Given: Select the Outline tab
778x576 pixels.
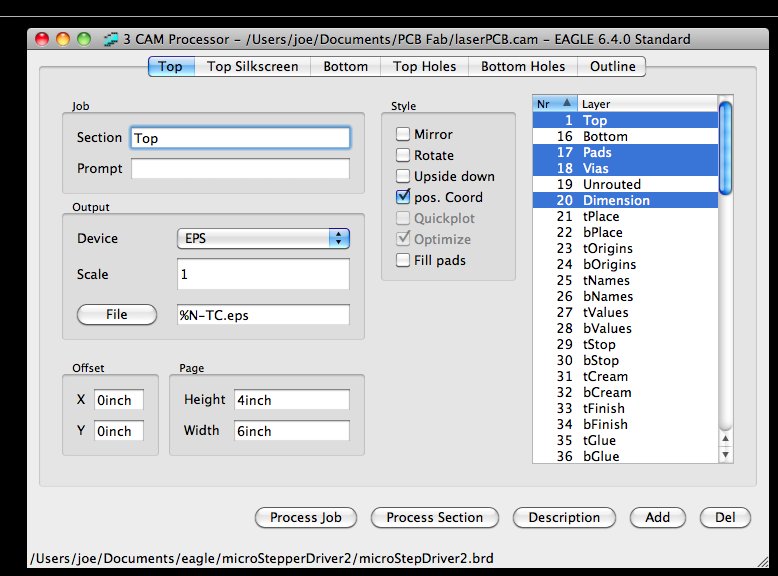Looking at the screenshot, I should [x=612, y=66].
